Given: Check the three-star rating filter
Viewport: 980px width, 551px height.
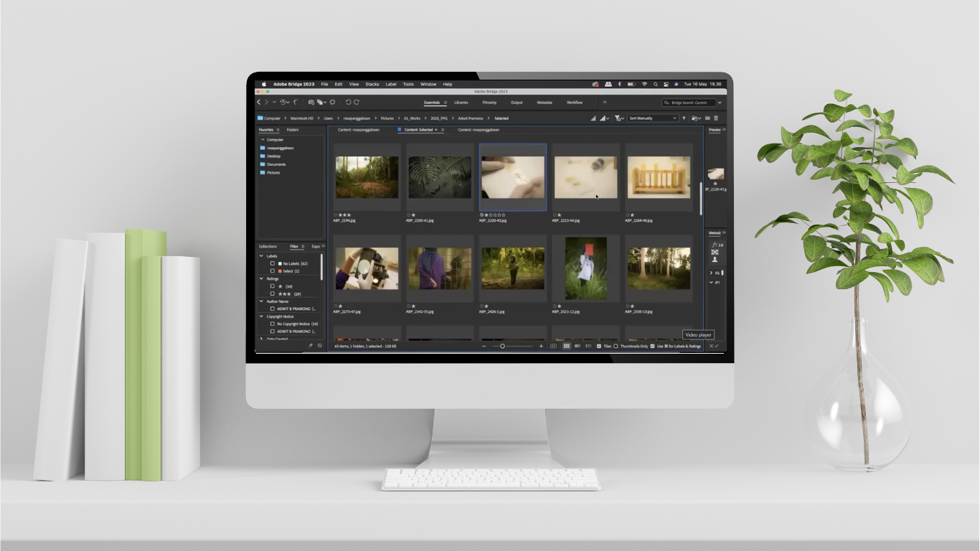Looking at the screenshot, I should (273, 293).
